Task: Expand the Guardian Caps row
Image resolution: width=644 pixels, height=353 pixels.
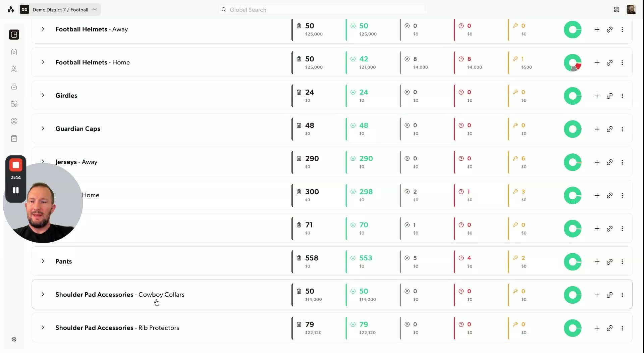Action: point(43,129)
